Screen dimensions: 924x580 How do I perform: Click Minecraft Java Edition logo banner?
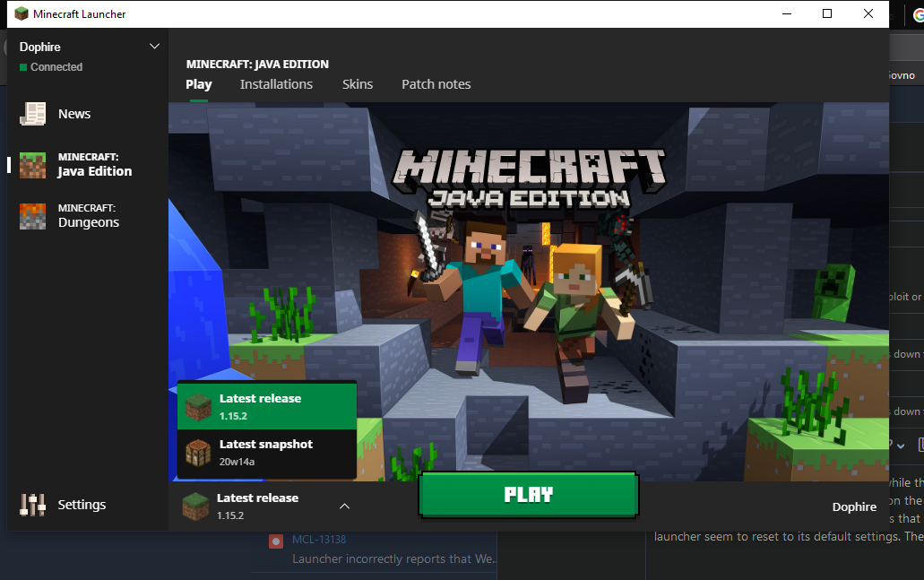pyautogui.click(x=529, y=179)
